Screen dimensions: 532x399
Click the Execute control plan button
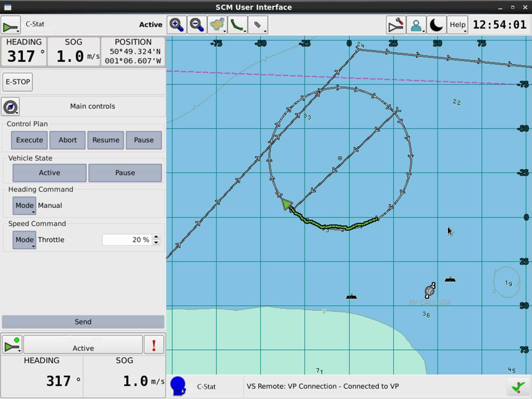click(x=30, y=140)
